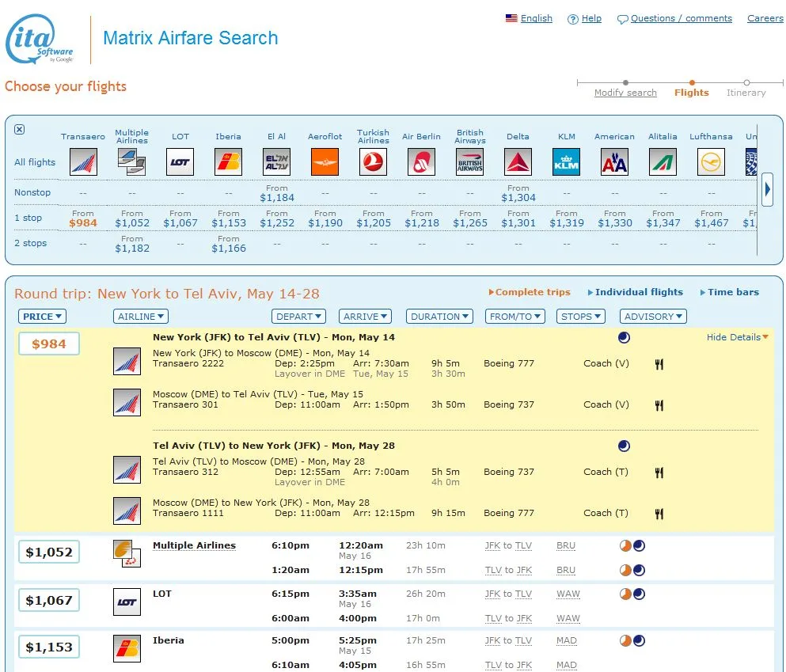Select the orange Aeroflot logo
The height and width of the screenshot is (672, 786).
[325, 161]
